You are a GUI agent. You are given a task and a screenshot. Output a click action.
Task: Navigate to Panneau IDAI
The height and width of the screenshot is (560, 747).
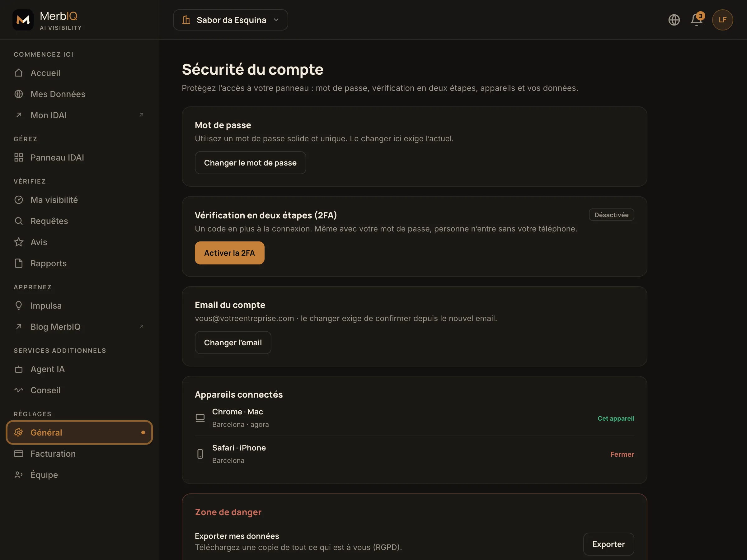click(79, 158)
